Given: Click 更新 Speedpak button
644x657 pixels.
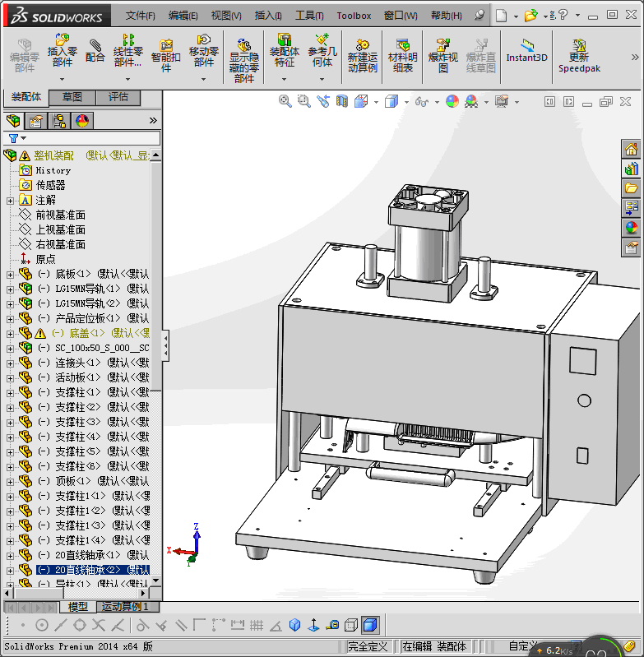Looking at the screenshot, I should (x=579, y=56).
